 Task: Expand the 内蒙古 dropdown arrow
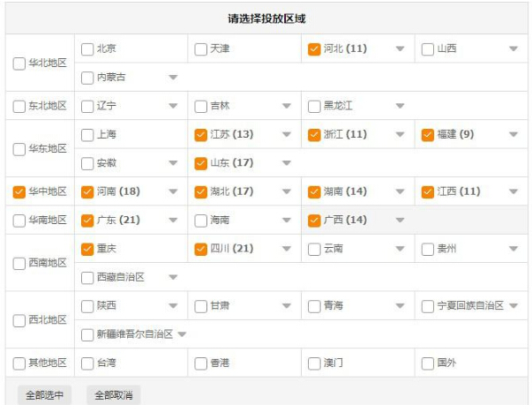(x=173, y=78)
